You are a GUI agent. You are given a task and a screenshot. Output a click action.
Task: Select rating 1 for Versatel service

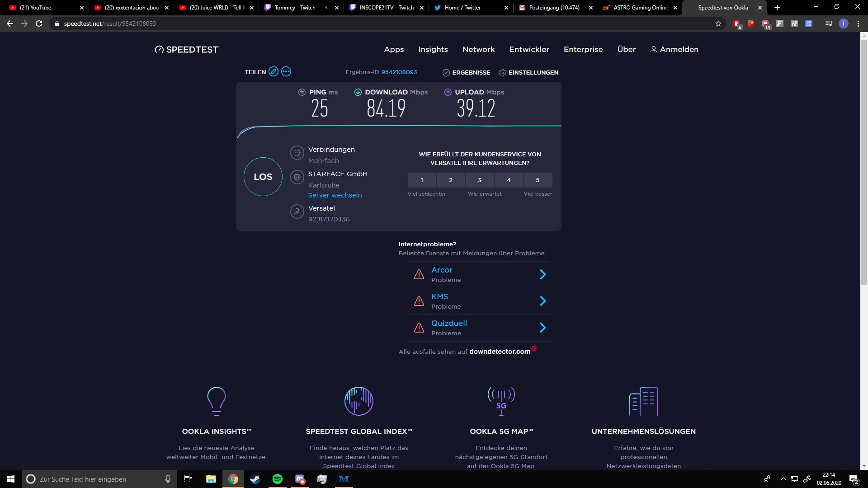point(422,180)
